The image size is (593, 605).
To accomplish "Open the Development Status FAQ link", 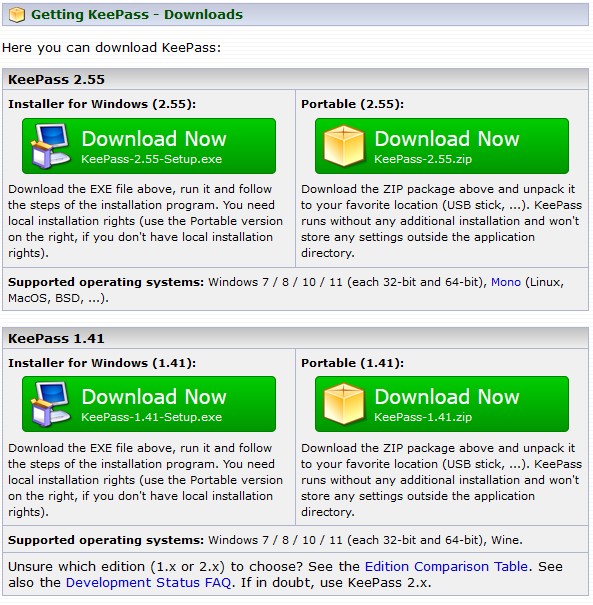I will click(x=149, y=582).
